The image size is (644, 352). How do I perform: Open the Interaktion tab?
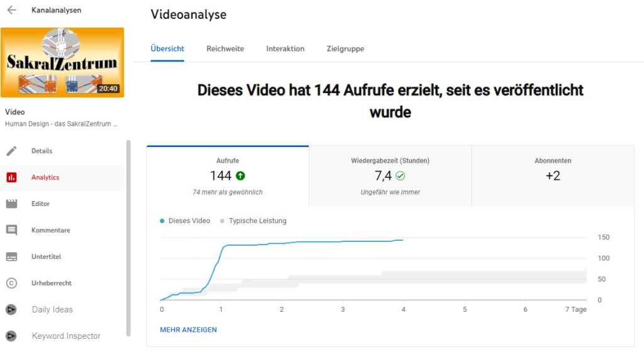[285, 48]
